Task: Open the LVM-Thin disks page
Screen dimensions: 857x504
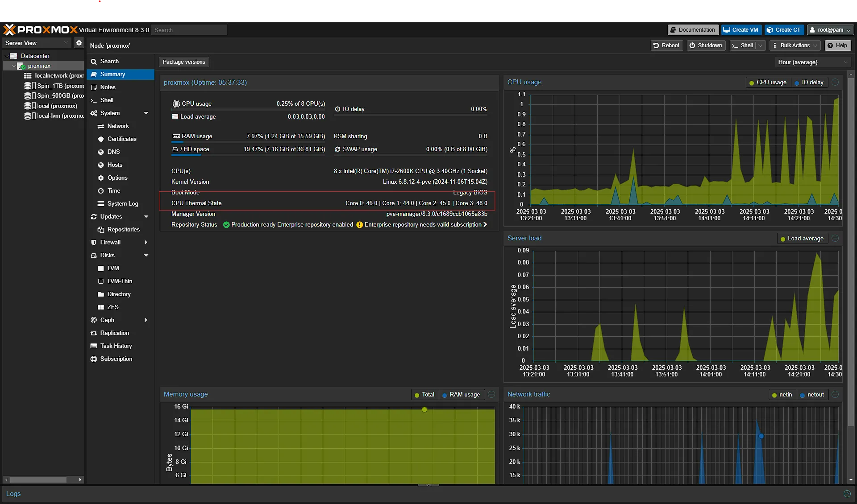Action: pyautogui.click(x=120, y=281)
